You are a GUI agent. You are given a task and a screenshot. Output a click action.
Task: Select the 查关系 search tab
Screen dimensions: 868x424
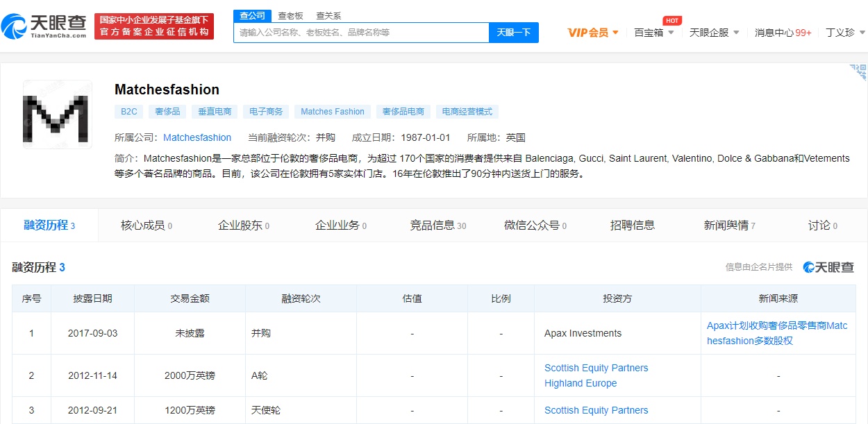coord(328,15)
